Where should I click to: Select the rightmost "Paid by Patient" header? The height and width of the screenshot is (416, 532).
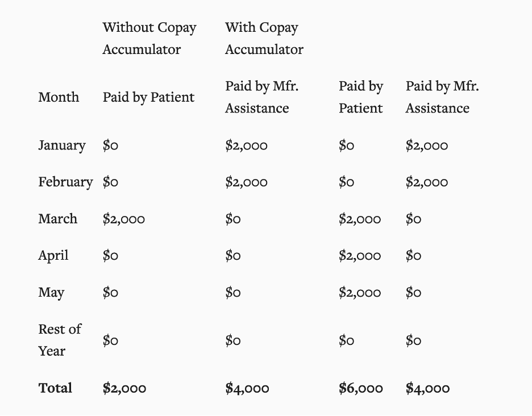pos(360,97)
